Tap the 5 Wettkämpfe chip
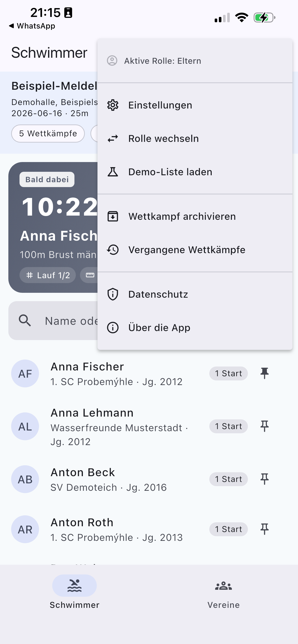This screenshot has height=644, width=298. tap(48, 134)
